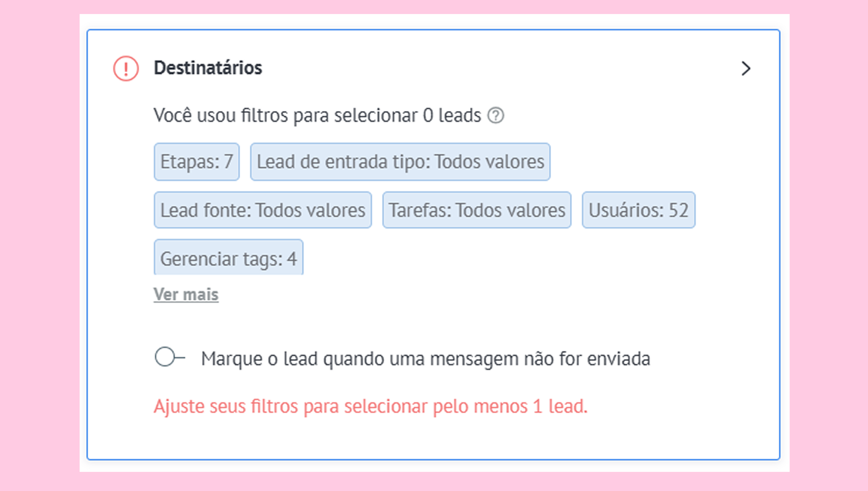
Task: Toggle the unsent-message lead marking switch
Action: pos(170,357)
